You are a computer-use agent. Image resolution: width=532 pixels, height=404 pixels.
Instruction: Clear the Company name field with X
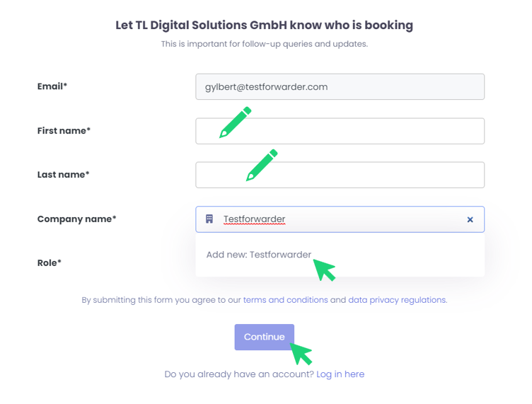(470, 220)
